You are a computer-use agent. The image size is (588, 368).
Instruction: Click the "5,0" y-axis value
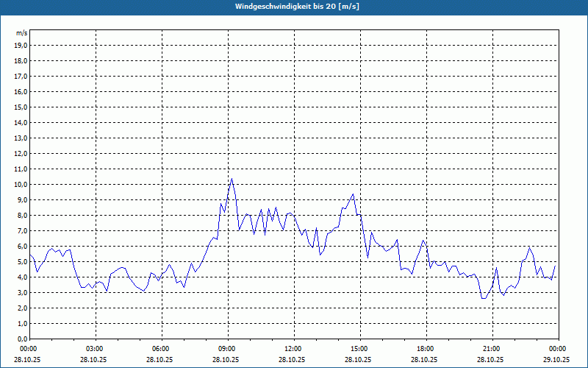tap(23, 262)
